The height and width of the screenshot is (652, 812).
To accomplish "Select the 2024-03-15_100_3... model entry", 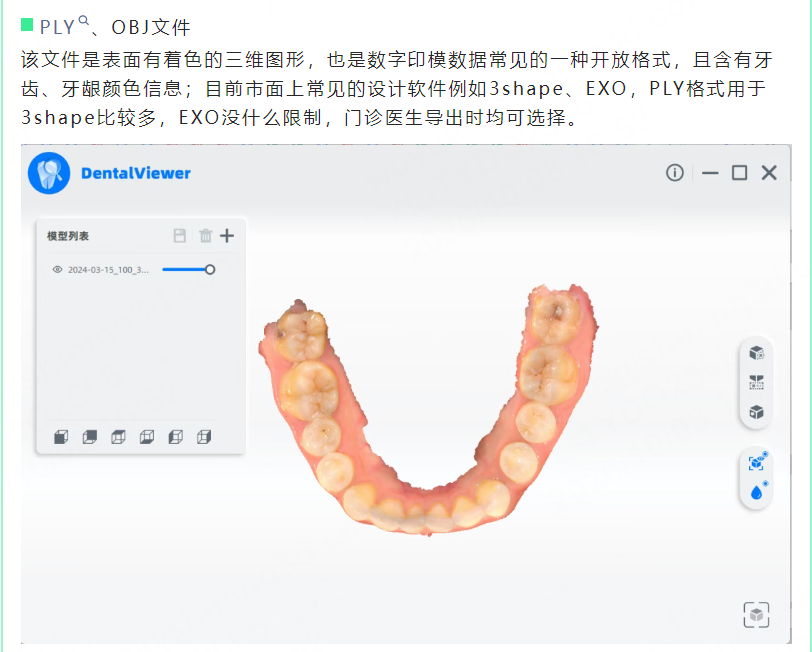I will tap(108, 270).
